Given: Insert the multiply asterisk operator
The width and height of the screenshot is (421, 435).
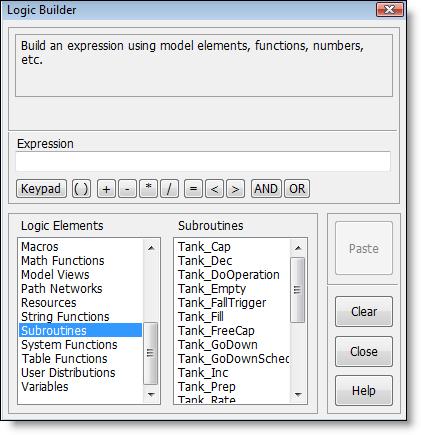Looking at the screenshot, I should (148, 189).
